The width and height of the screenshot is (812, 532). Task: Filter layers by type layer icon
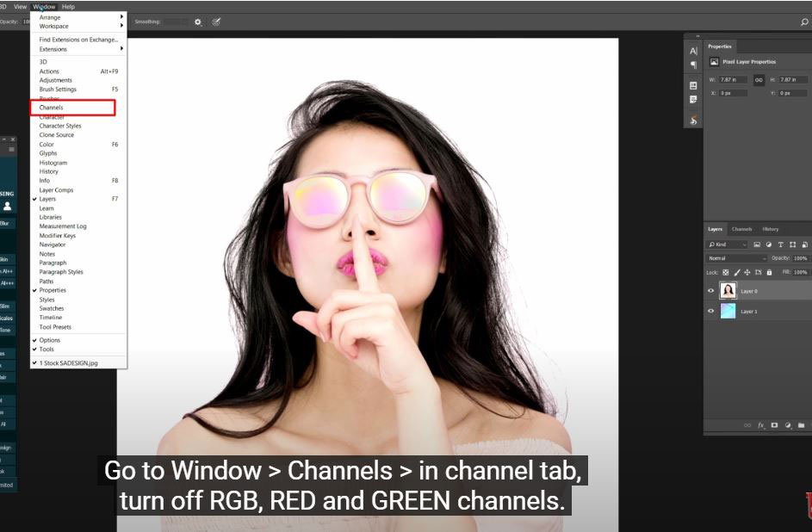click(780, 244)
